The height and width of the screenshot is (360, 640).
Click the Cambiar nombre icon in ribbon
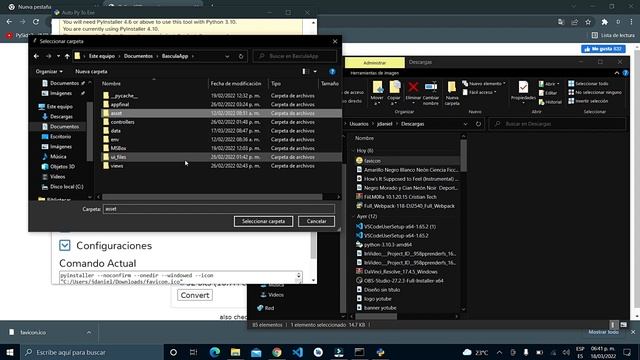pos(431,87)
